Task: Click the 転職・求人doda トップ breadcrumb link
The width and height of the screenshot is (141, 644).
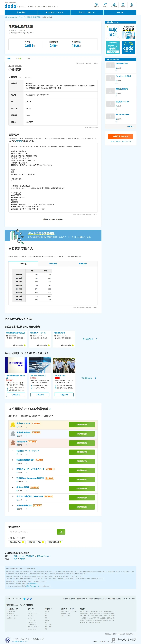Action: click(14, 17)
